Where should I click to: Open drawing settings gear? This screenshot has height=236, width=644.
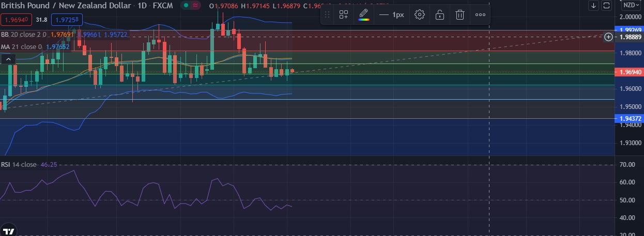click(x=420, y=14)
